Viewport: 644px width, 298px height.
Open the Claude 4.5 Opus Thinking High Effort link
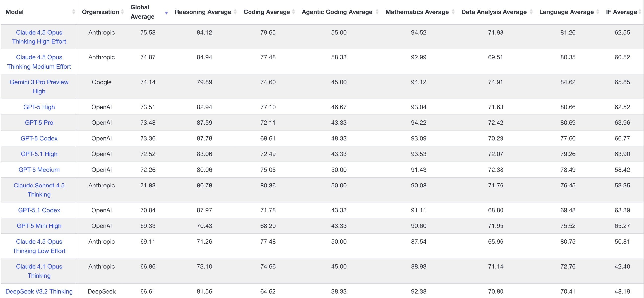click(x=39, y=37)
